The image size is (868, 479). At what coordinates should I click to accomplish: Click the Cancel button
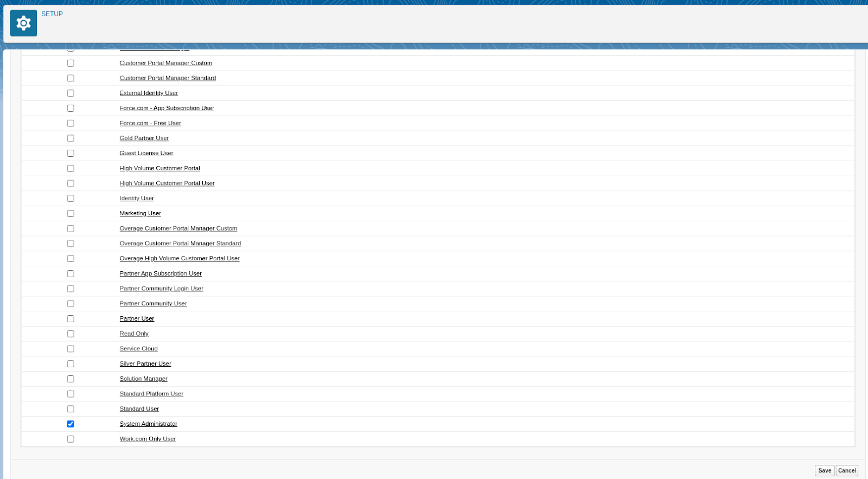tap(847, 471)
